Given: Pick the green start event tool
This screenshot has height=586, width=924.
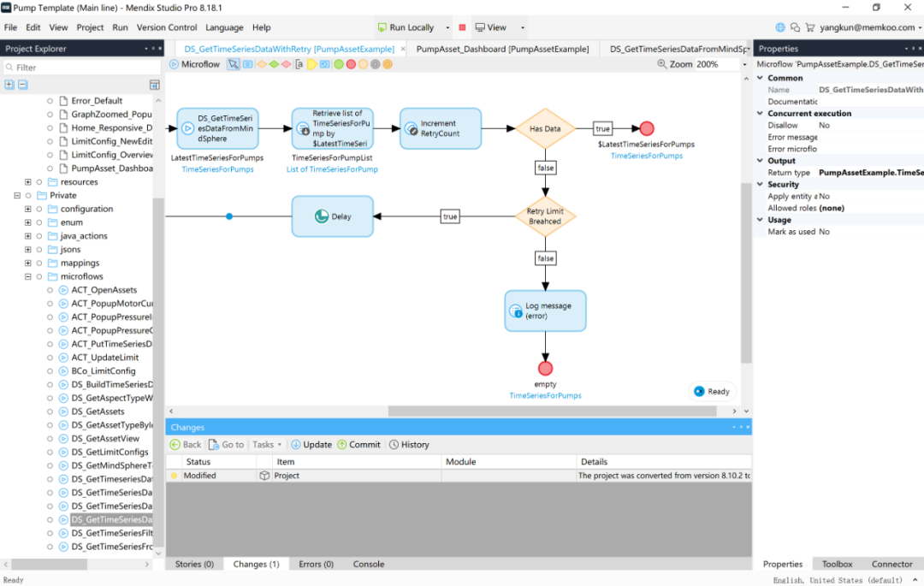Looking at the screenshot, I should pyautogui.click(x=339, y=64).
